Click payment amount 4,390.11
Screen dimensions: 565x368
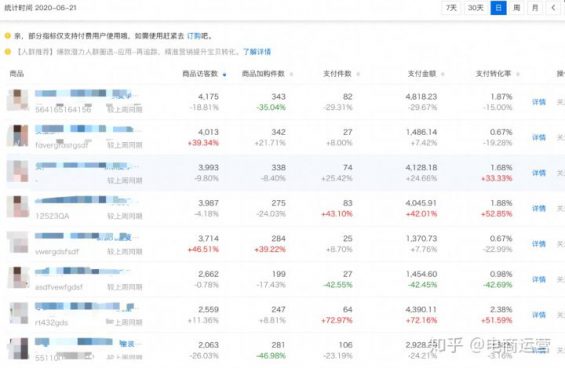[421, 310]
